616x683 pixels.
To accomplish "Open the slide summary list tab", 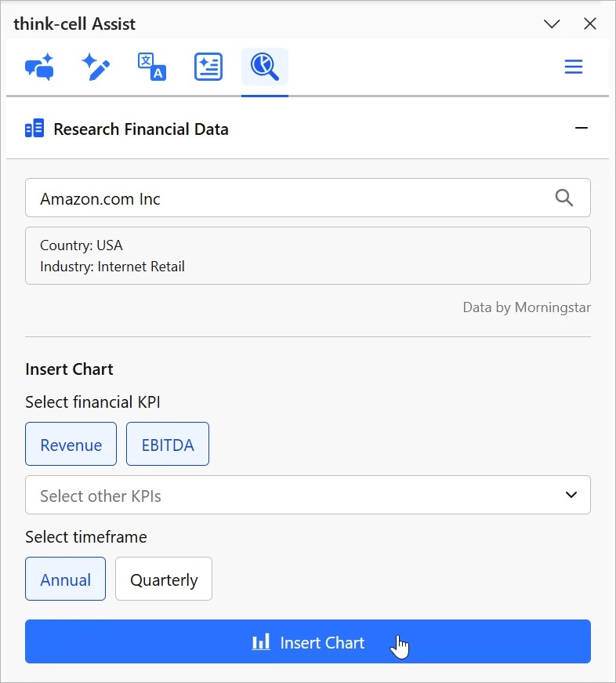I will pyautogui.click(x=208, y=67).
